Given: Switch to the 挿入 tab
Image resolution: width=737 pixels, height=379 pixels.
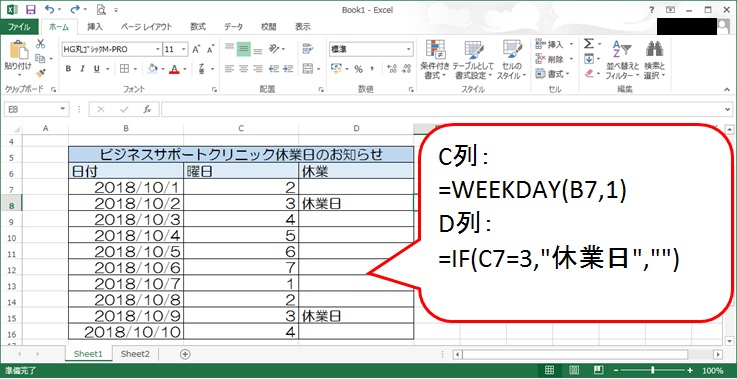Looking at the screenshot, I should pyautogui.click(x=94, y=27).
